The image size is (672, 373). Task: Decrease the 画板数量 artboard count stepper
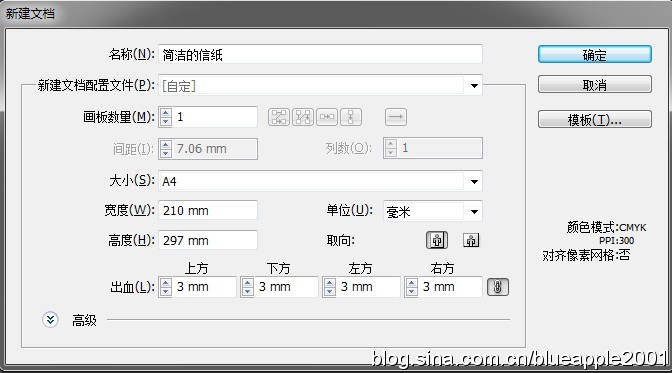click(x=165, y=122)
